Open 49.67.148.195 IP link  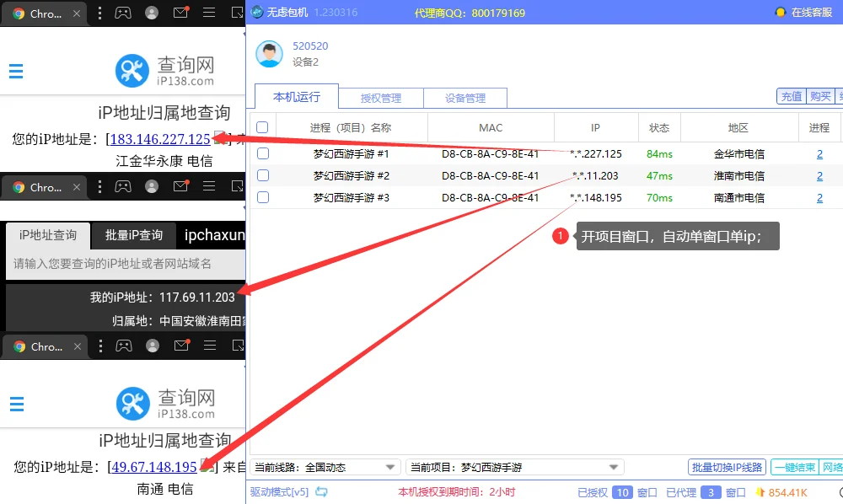154,467
